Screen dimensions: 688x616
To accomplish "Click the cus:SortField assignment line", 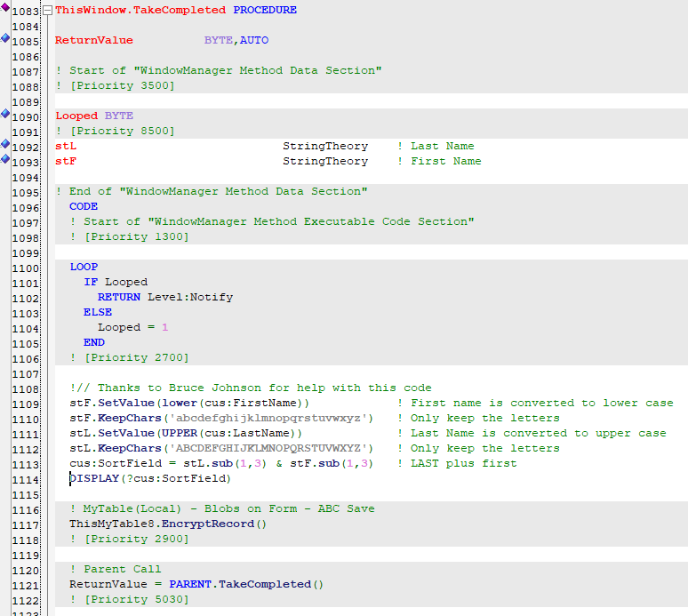I will 220,464.
